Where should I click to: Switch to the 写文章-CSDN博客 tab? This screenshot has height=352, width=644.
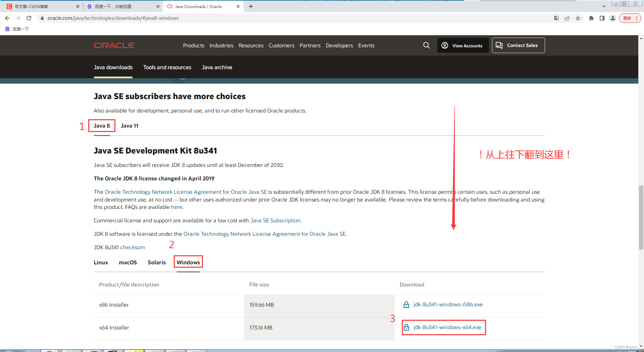[x=42, y=6]
